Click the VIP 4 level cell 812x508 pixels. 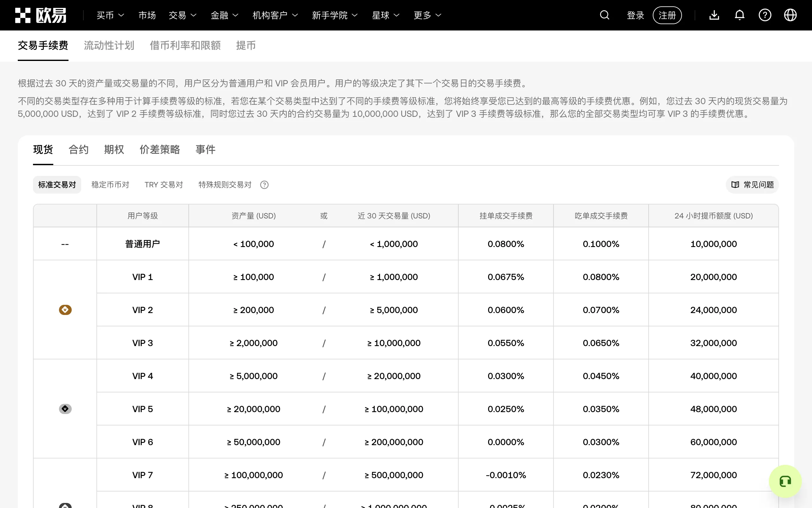pos(143,376)
